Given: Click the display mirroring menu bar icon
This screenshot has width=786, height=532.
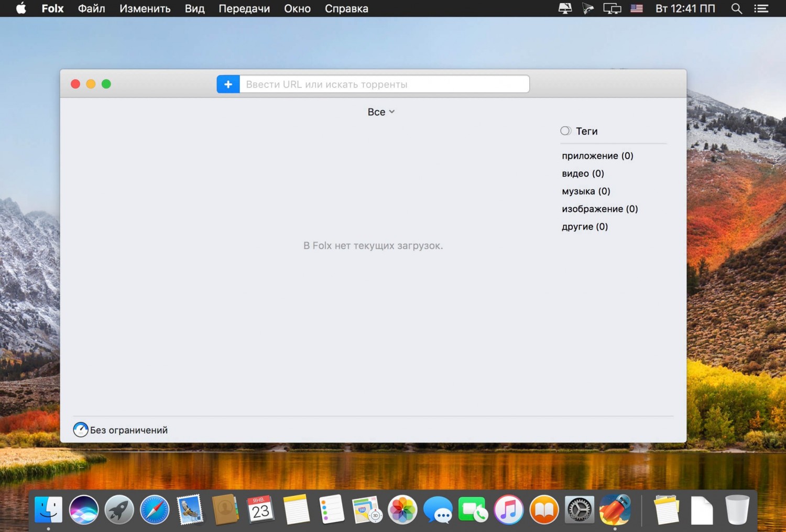Looking at the screenshot, I should click(612, 8).
